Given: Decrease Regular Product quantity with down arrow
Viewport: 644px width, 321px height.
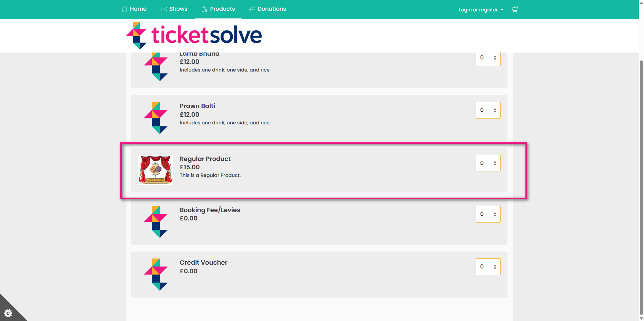Looking at the screenshot, I should (495, 165).
